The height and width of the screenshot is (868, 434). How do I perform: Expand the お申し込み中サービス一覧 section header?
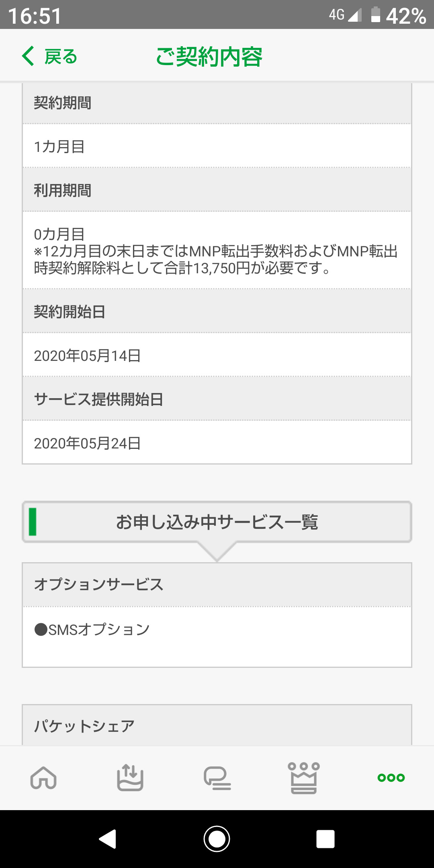(x=217, y=522)
